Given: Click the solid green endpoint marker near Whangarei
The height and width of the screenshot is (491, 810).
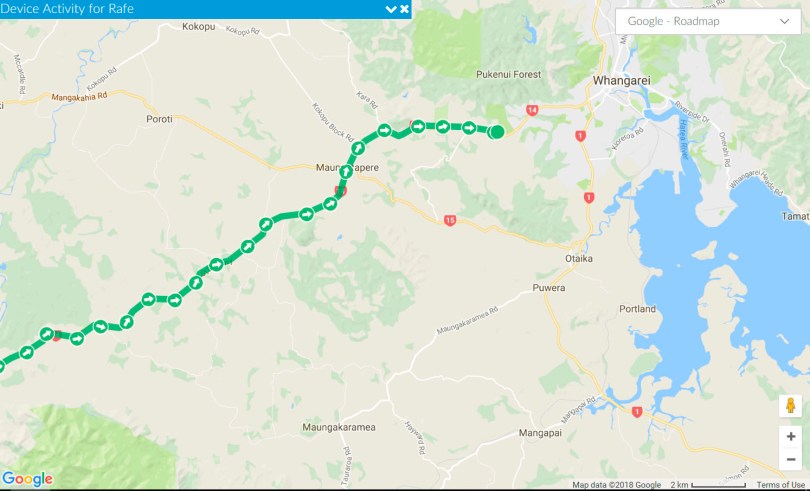Looking at the screenshot, I should (496, 132).
